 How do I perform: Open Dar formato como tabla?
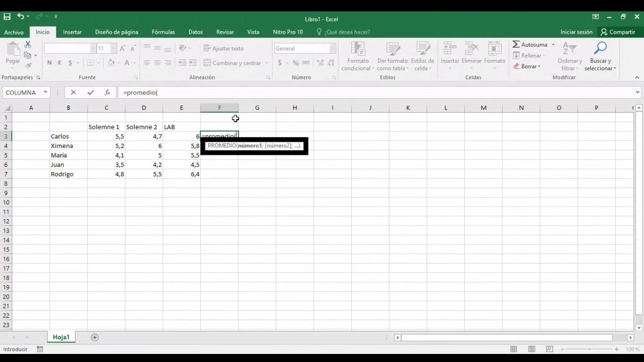click(x=392, y=56)
